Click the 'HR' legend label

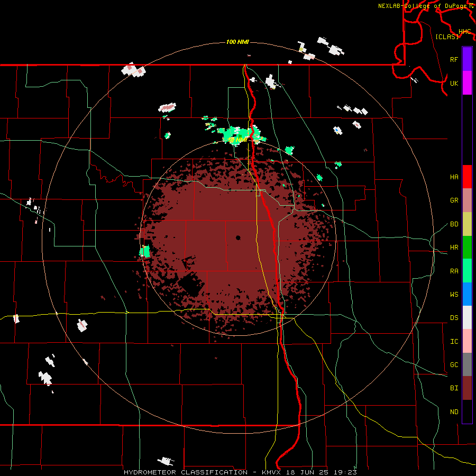(454, 248)
